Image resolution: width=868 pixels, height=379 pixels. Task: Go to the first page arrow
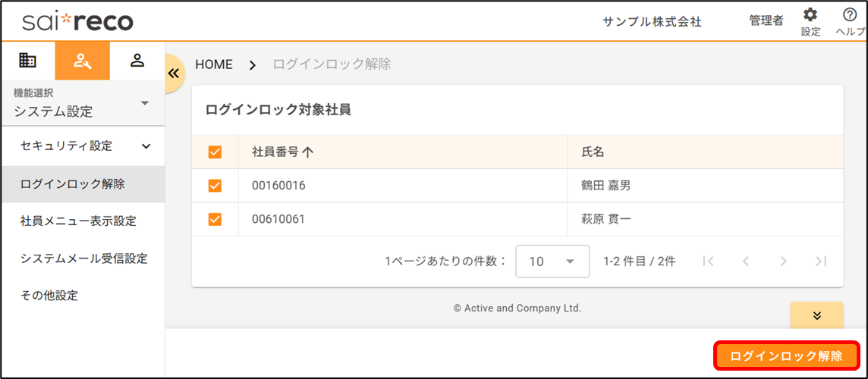708,262
